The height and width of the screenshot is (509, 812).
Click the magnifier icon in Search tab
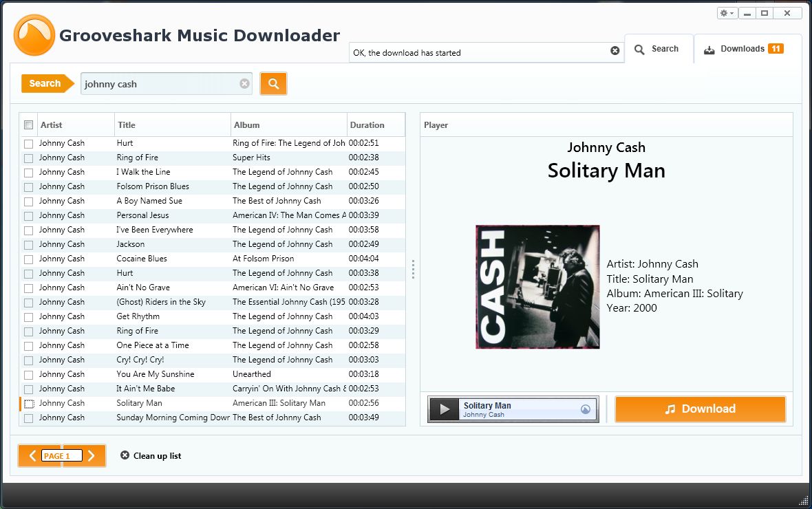pyautogui.click(x=639, y=50)
